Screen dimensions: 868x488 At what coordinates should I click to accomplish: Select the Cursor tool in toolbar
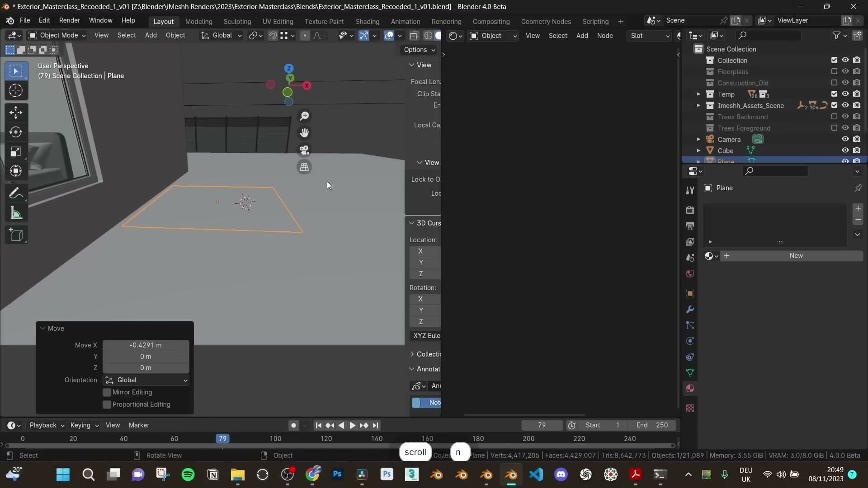16,91
